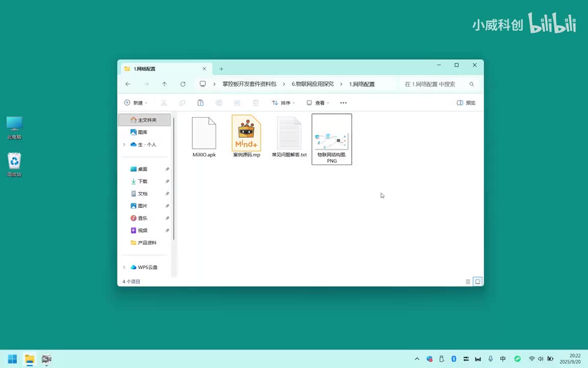
Task: Click the Bluetooth tray icon
Action: [454, 359]
